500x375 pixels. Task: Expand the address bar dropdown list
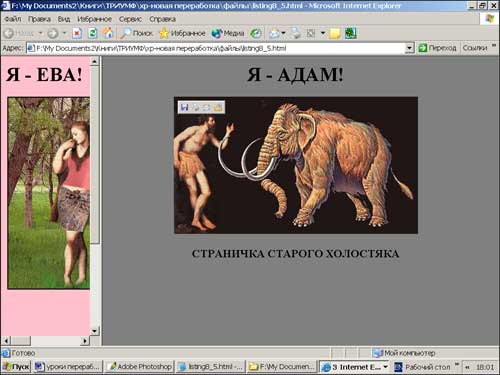[410, 48]
